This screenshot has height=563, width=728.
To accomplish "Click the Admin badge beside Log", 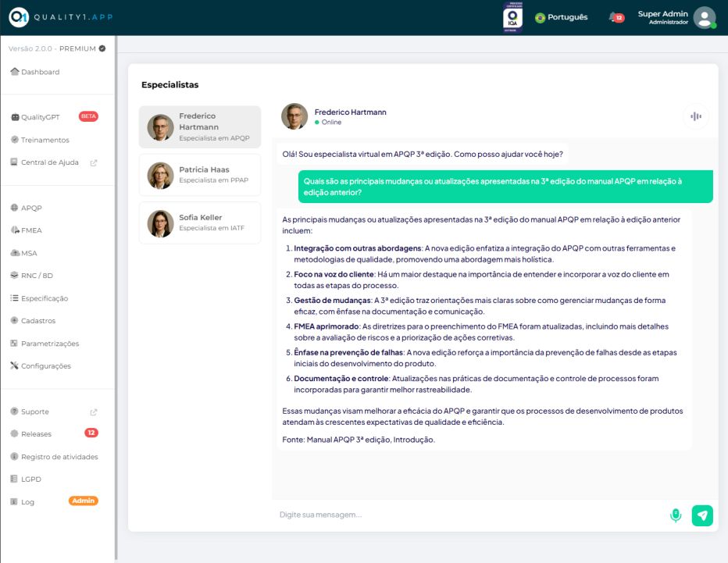I will pos(83,501).
